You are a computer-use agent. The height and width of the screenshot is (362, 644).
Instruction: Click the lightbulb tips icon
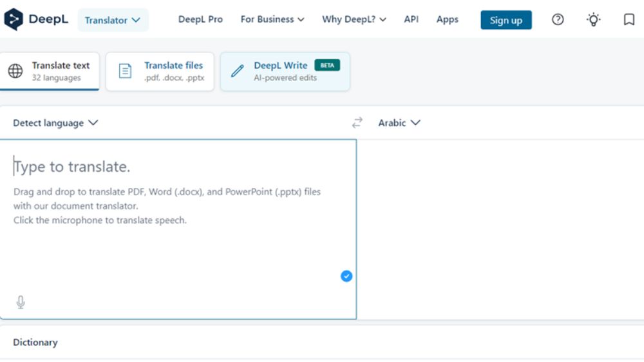[x=593, y=19]
